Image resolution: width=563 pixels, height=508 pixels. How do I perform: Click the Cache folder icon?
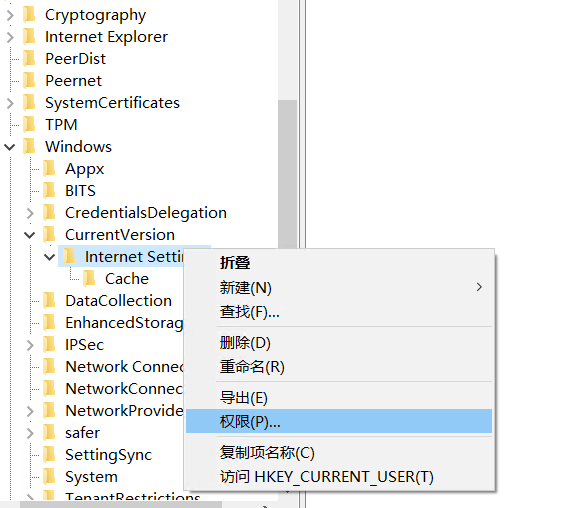(89, 278)
